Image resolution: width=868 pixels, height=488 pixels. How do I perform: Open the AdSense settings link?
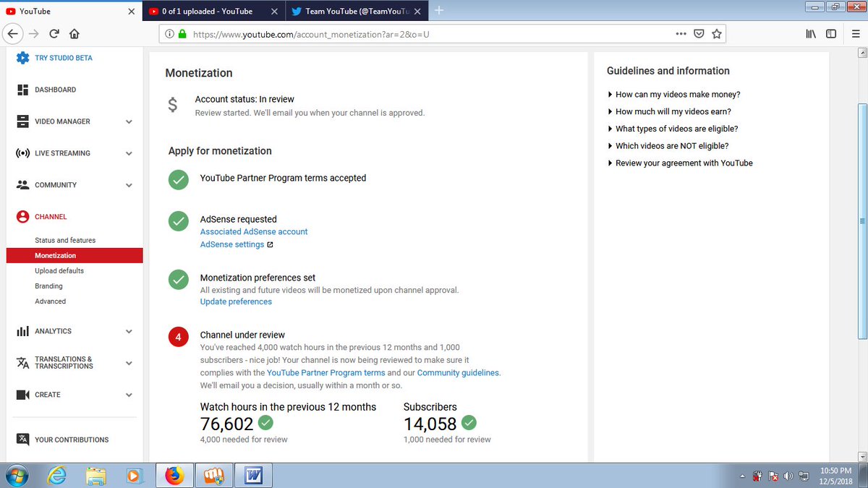pos(232,244)
